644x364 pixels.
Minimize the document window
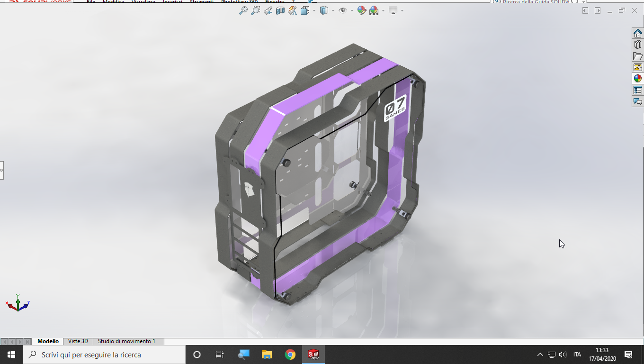point(610,11)
